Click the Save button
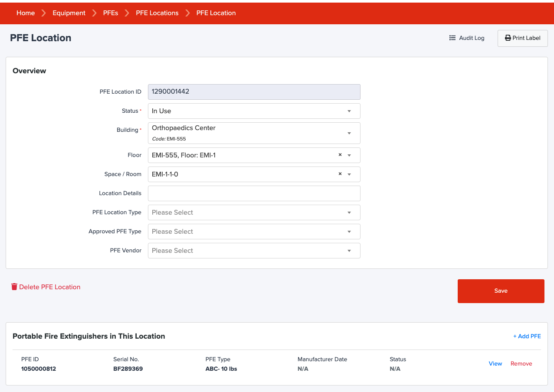 click(501, 291)
